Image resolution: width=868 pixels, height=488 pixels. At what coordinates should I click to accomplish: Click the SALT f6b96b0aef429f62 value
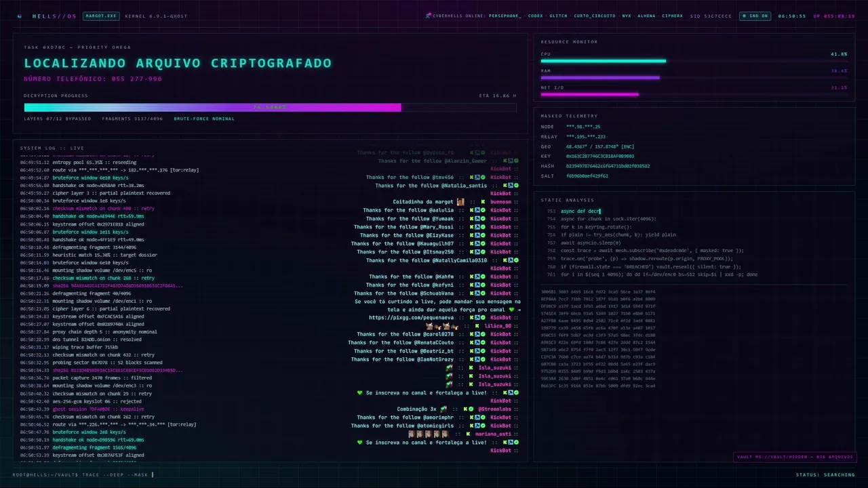point(587,176)
